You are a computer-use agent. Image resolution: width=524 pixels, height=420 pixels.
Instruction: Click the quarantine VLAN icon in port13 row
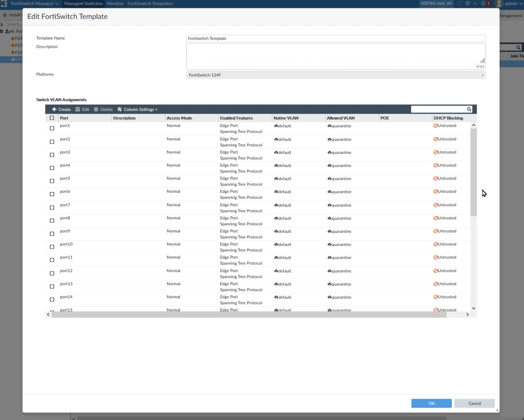point(330,284)
